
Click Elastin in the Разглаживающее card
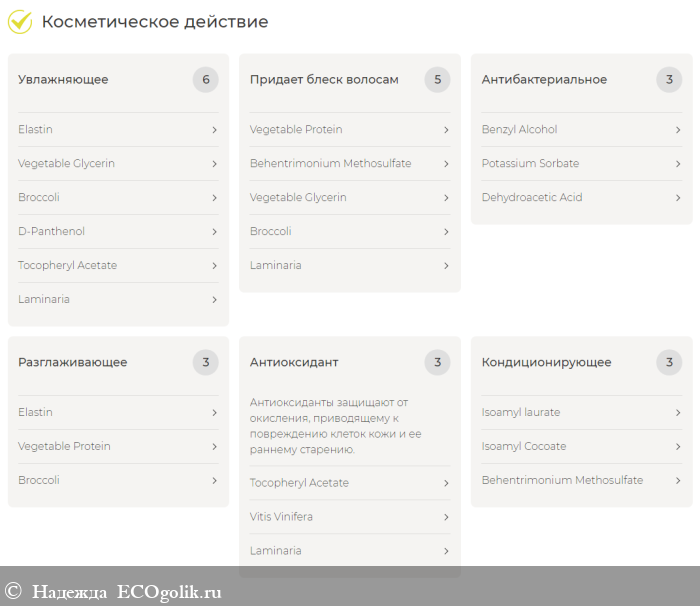click(x=35, y=412)
